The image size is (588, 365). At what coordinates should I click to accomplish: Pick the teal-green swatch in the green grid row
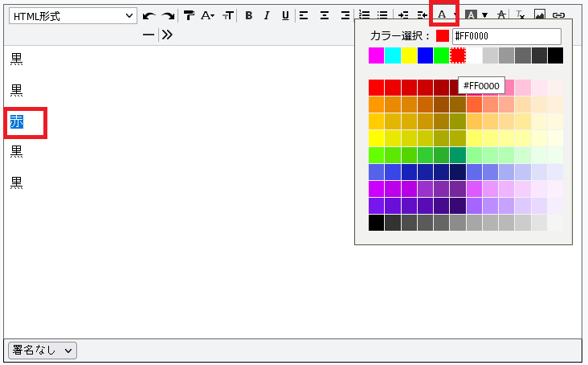458,155
